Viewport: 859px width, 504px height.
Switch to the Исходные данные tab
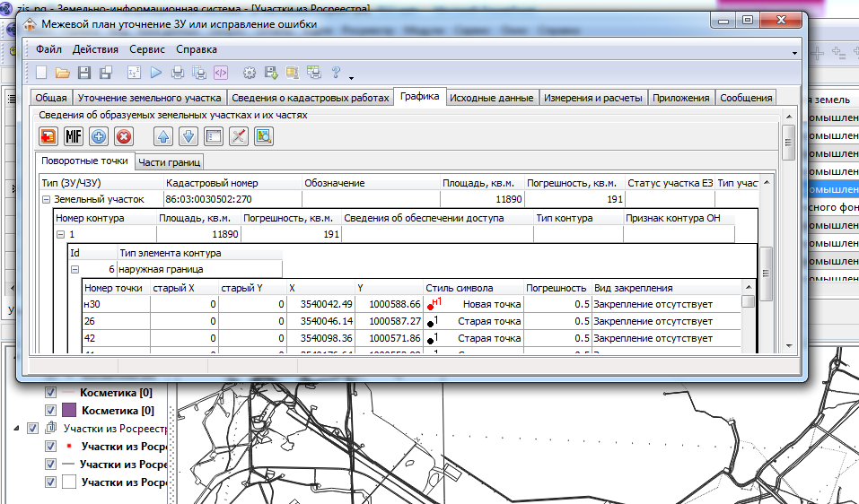(x=492, y=98)
